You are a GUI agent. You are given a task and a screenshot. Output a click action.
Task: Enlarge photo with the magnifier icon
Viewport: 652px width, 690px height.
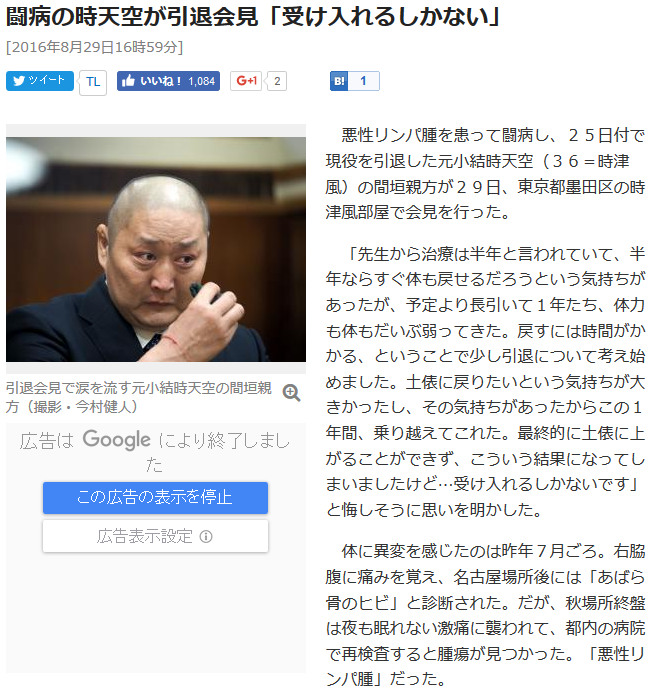point(291,393)
